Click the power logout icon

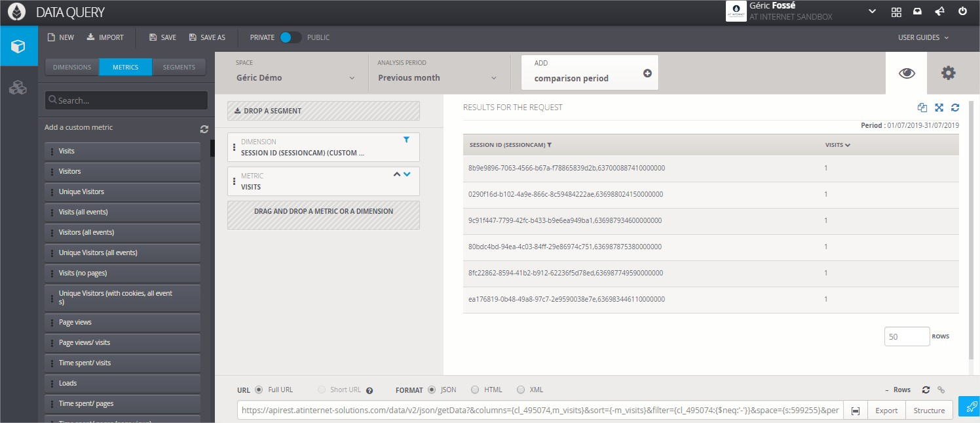(x=962, y=11)
